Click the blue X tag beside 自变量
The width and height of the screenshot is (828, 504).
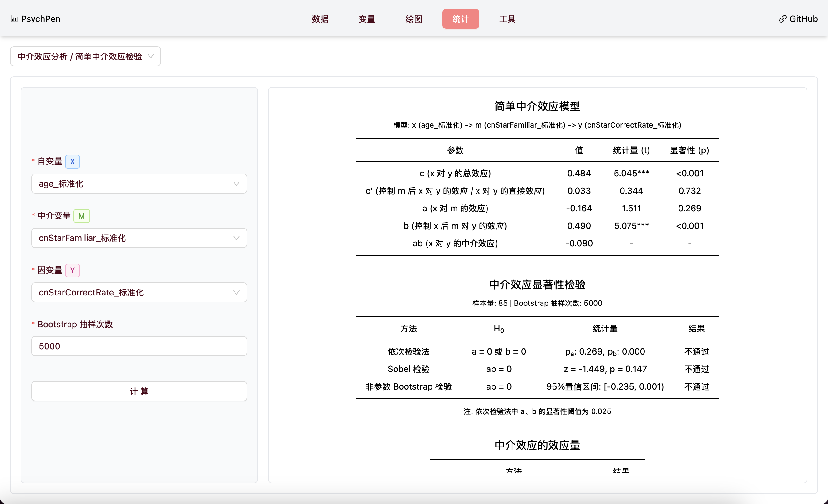72,161
